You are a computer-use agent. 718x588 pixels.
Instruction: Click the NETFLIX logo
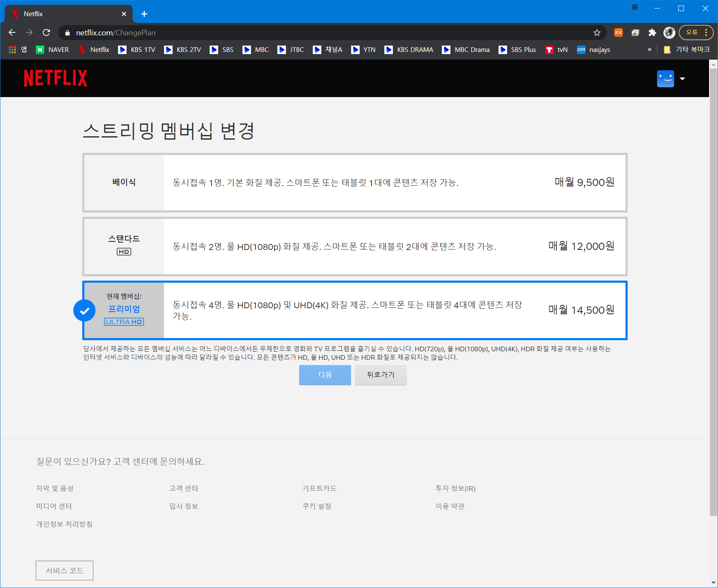pos(56,78)
